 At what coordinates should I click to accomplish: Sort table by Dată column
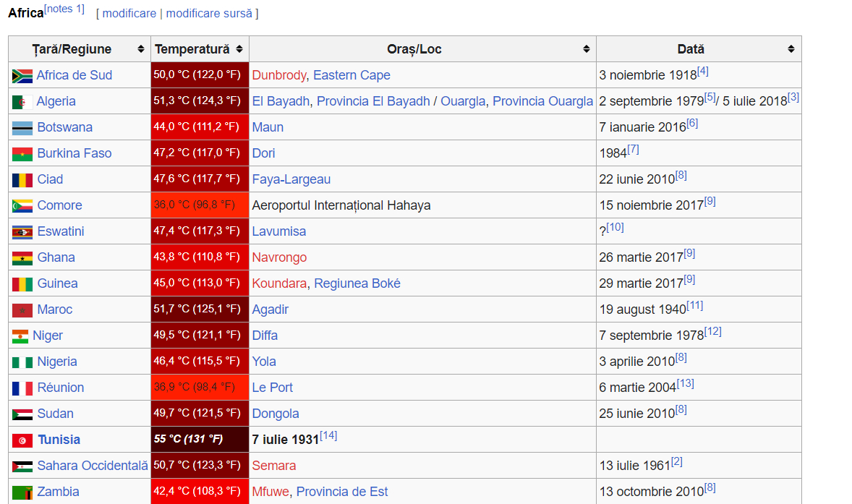point(791,49)
